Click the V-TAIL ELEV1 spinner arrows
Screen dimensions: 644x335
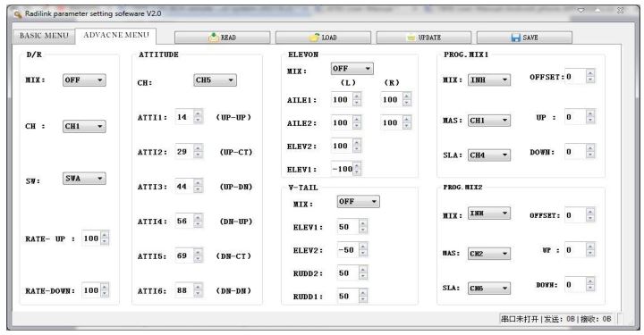tap(363, 227)
